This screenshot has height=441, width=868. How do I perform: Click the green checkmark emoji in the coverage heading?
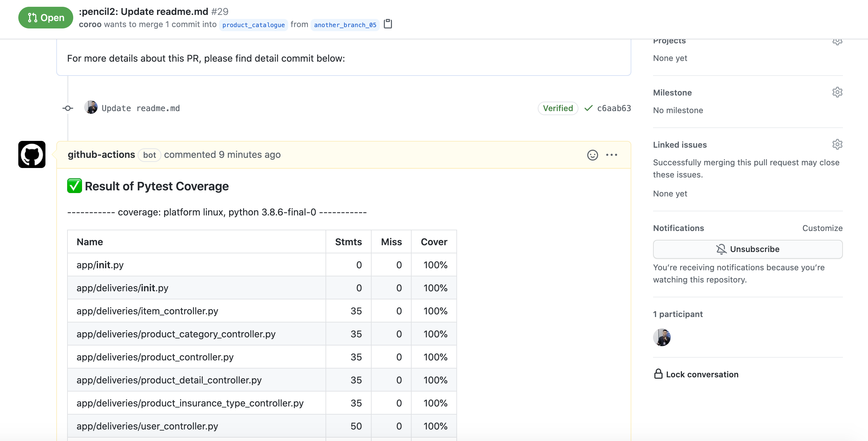click(x=75, y=186)
